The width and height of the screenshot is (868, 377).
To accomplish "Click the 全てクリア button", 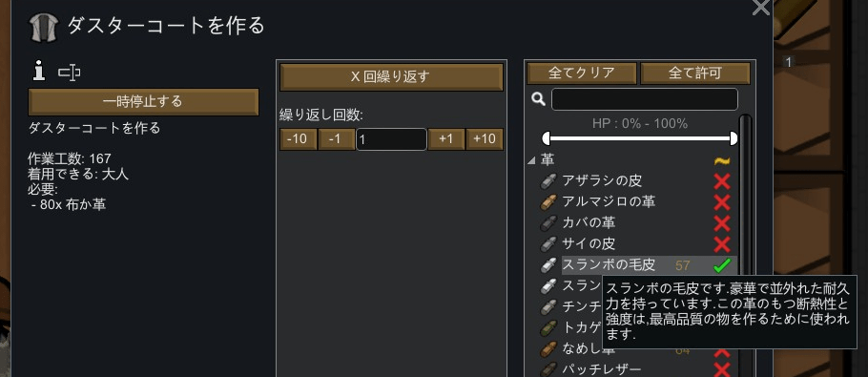I will click(x=581, y=73).
